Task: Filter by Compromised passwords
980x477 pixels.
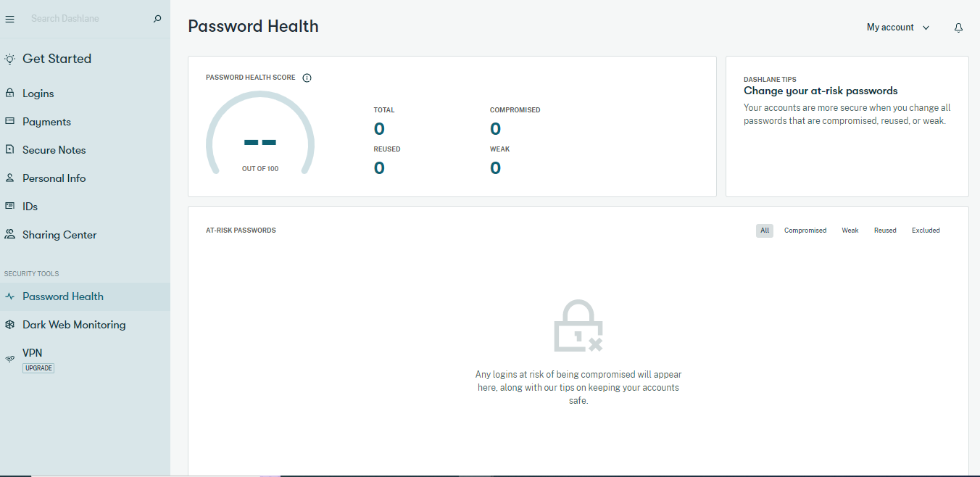Action: point(805,231)
